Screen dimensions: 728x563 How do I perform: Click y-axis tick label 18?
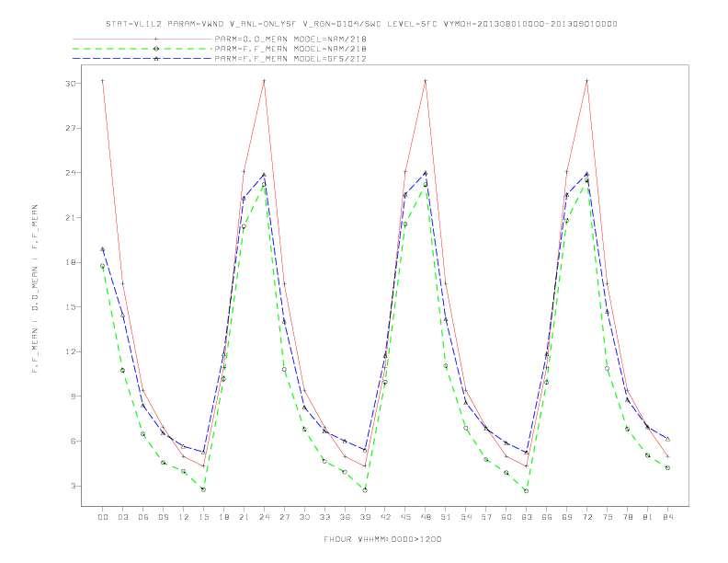click(x=71, y=262)
